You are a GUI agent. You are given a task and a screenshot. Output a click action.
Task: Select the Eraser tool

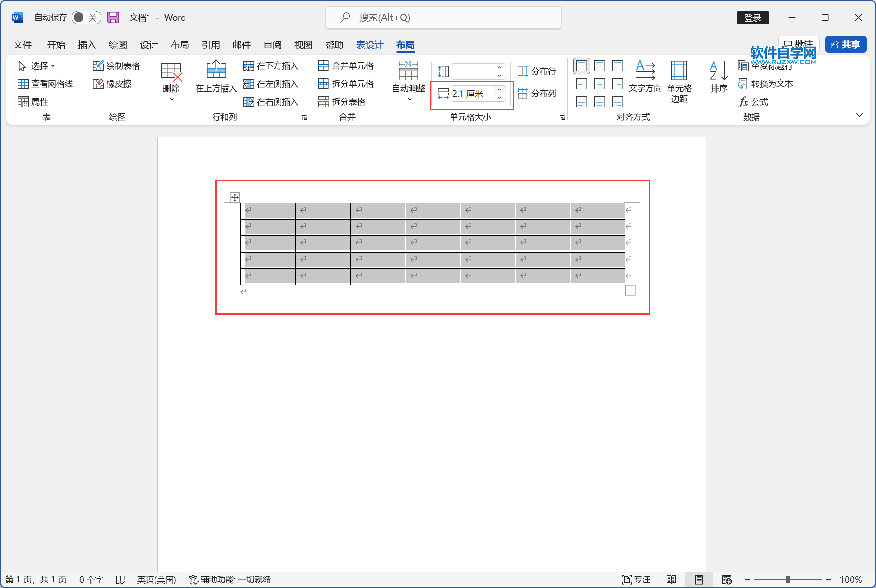click(x=113, y=84)
